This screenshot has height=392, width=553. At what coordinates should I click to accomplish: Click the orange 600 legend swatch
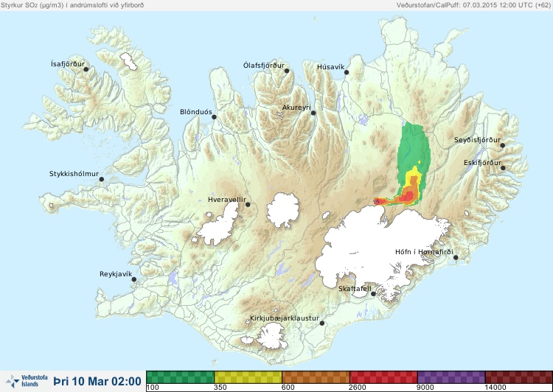316,377
